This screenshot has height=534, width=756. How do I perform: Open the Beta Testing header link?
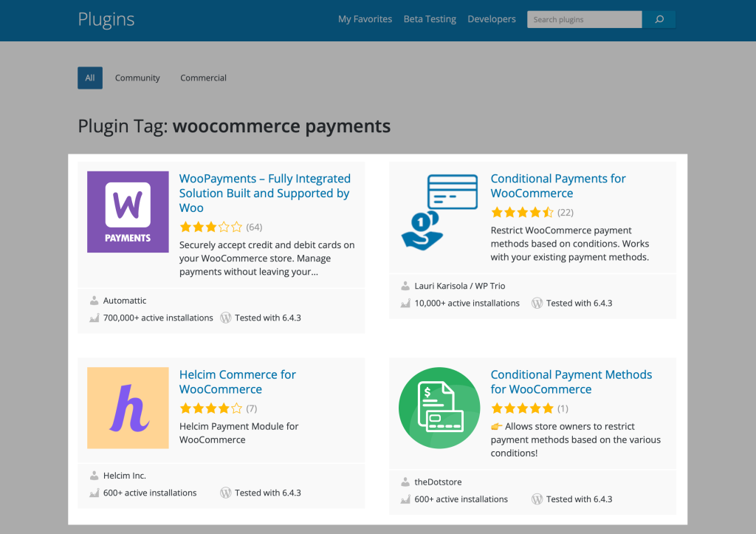pos(430,19)
